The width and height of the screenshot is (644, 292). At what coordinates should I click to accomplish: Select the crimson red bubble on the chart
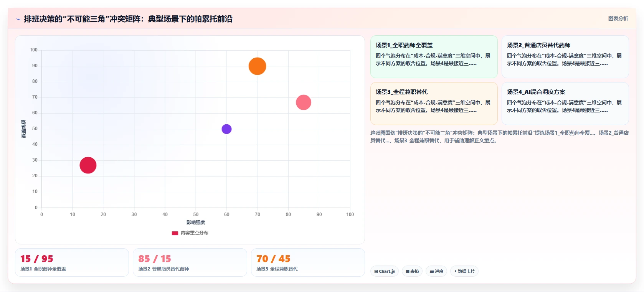[88, 165]
